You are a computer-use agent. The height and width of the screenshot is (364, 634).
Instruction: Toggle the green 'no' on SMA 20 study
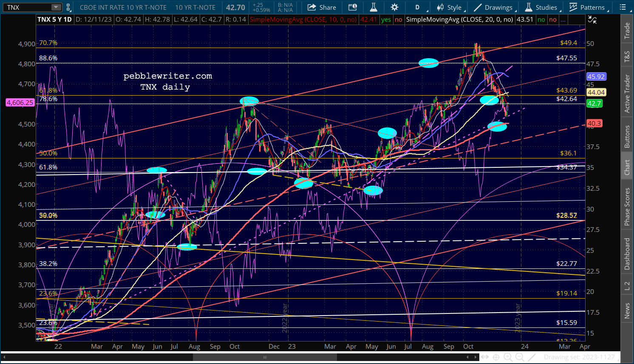coord(541,20)
